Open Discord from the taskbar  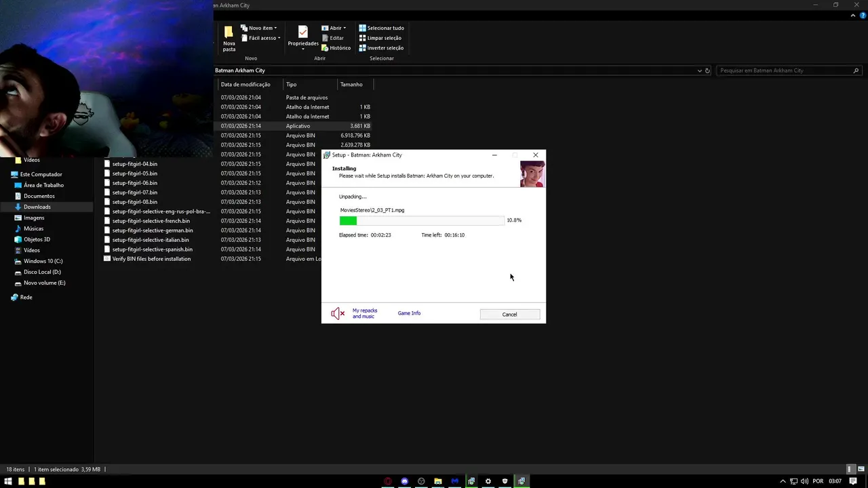[x=405, y=481]
